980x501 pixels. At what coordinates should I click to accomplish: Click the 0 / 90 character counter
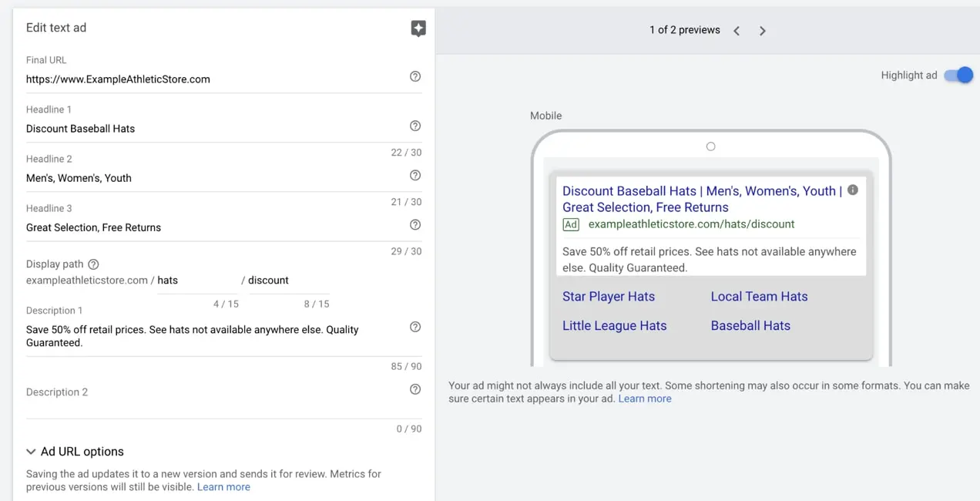point(409,429)
